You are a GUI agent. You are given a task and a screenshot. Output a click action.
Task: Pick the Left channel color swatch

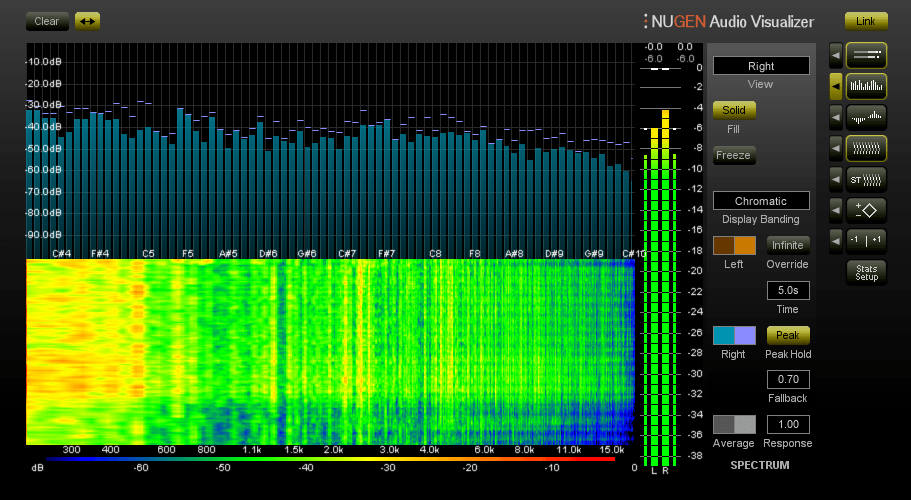click(x=734, y=245)
